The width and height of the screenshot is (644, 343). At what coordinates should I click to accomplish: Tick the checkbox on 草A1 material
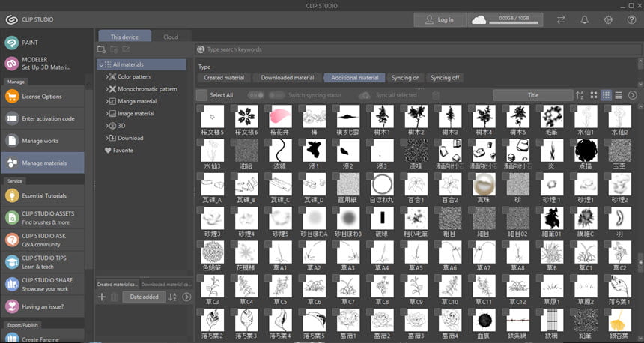point(268,244)
